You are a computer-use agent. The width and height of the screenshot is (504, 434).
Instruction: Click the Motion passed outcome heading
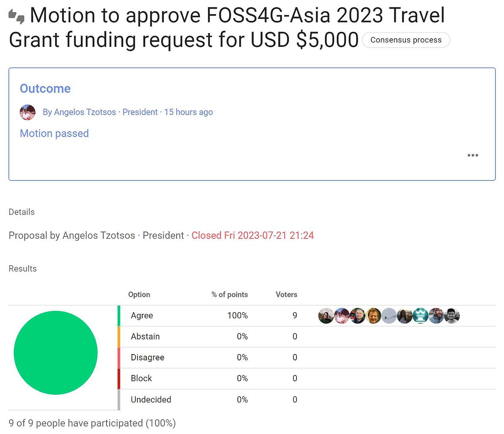click(x=54, y=133)
